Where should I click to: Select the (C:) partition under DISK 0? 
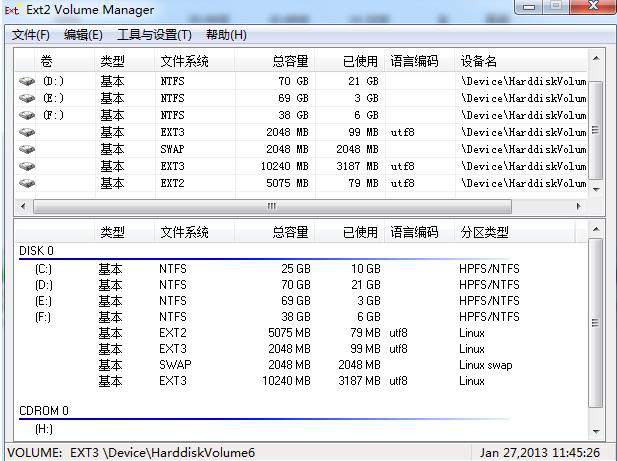(43, 269)
